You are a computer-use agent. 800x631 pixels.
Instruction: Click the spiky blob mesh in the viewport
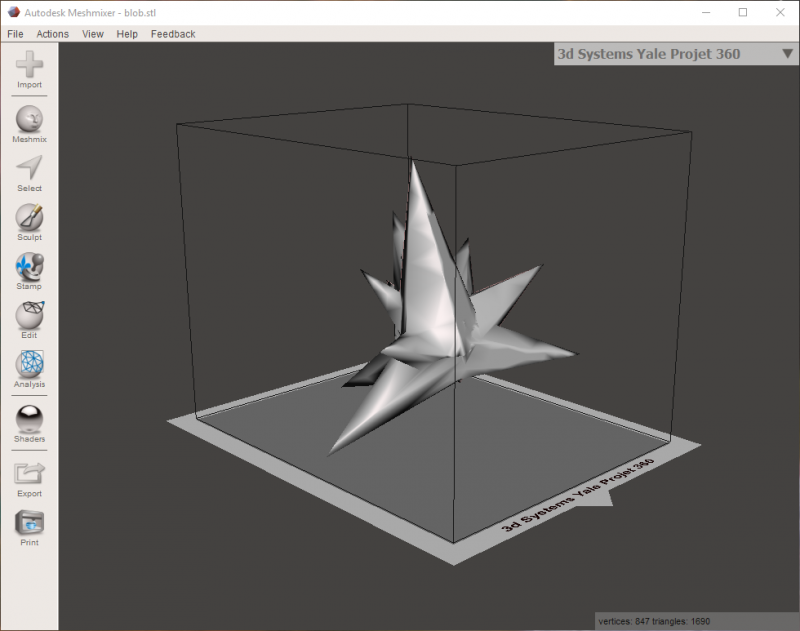point(439,316)
